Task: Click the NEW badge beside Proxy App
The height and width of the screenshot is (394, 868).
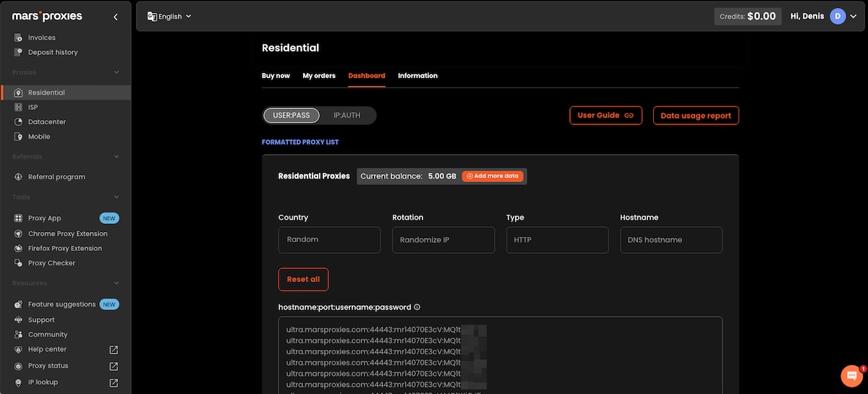Action: pos(109,218)
